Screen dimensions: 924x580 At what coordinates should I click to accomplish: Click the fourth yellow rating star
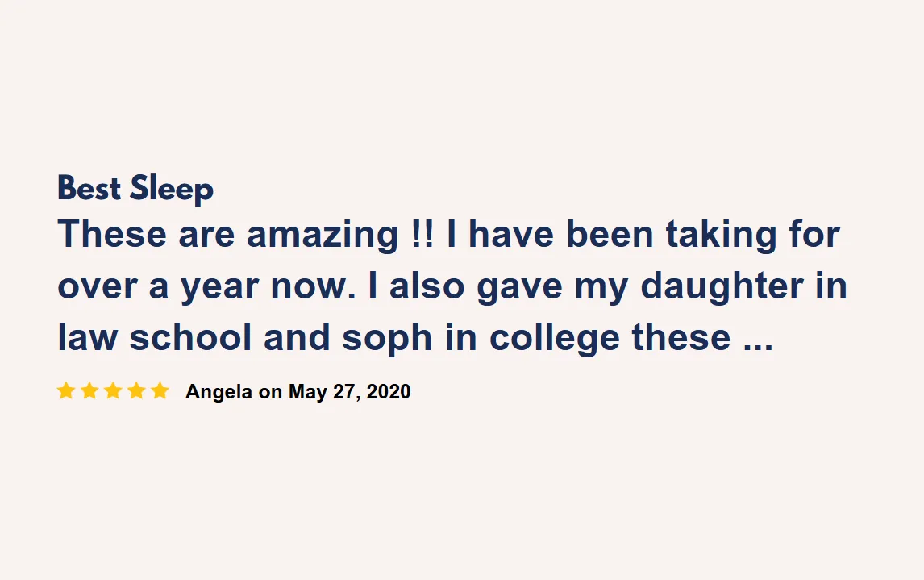(x=136, y=390)
